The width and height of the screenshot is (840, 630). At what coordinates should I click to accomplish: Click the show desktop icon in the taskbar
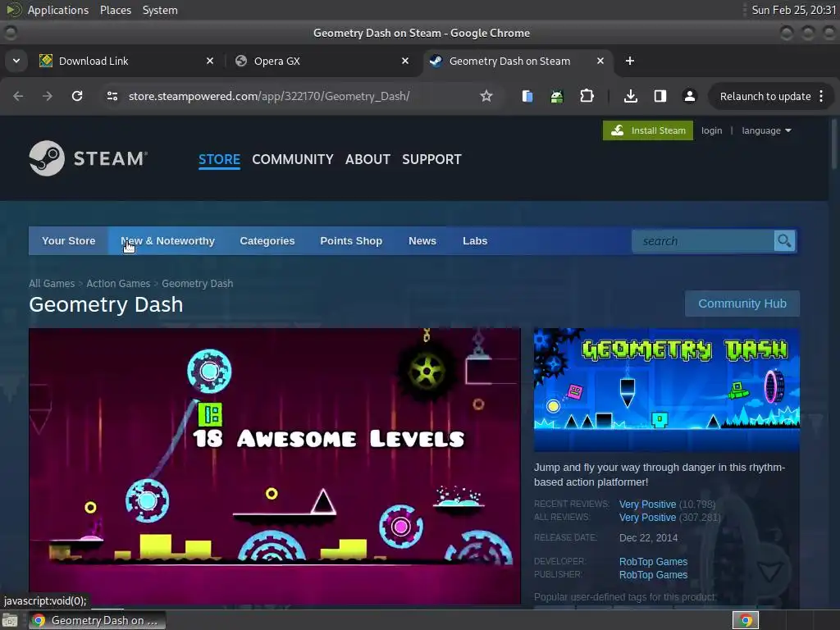tap(10, 620)
